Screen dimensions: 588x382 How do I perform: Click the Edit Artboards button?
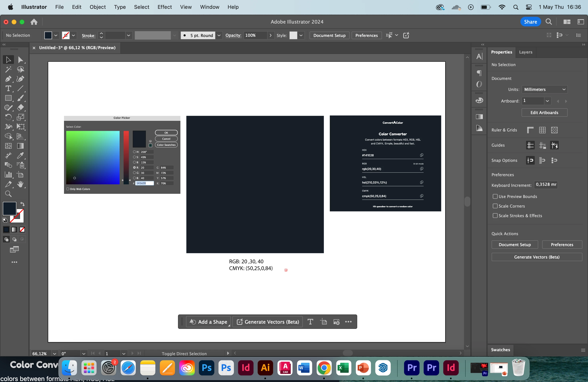[x=544, y=112]
